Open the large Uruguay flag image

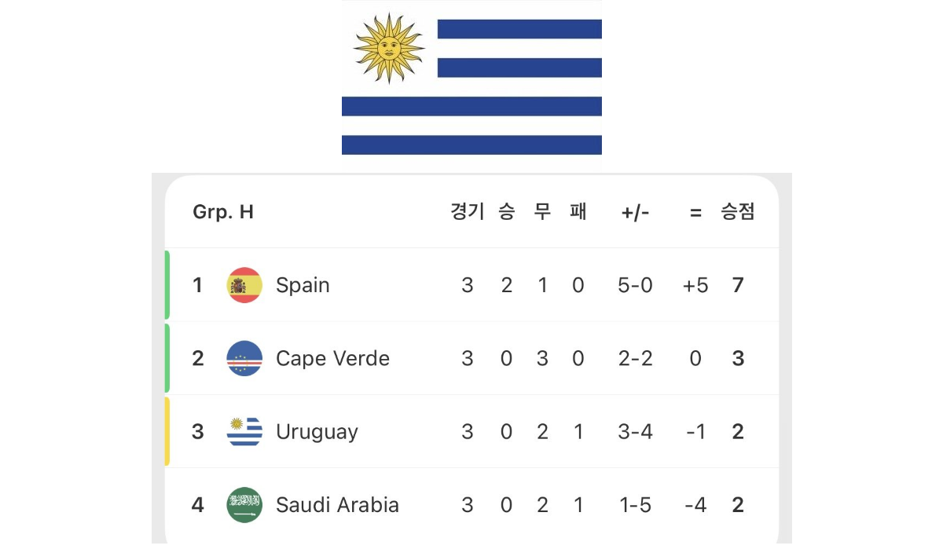(x=472, y=77)
